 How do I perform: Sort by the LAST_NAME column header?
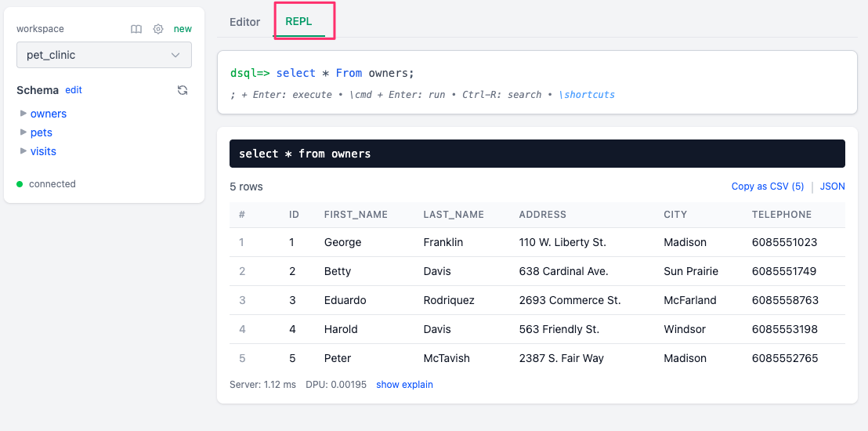pos(454,215)
